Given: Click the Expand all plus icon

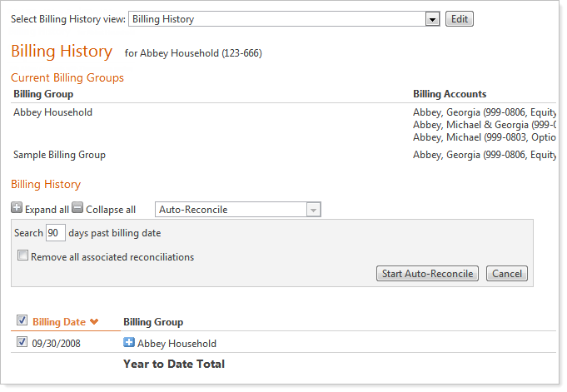Looking at the screenshot, I should click(17, 209).
